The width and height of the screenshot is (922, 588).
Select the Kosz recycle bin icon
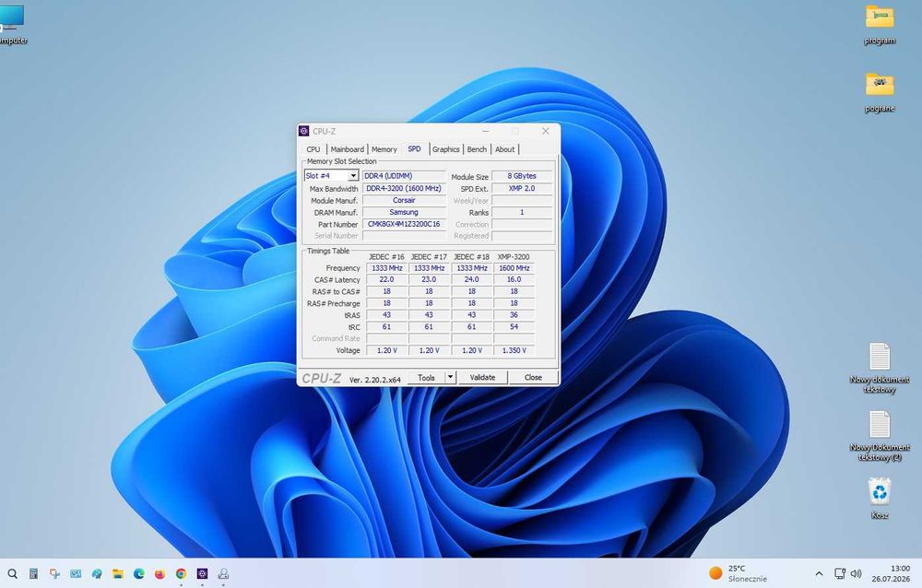click(880, 499)
